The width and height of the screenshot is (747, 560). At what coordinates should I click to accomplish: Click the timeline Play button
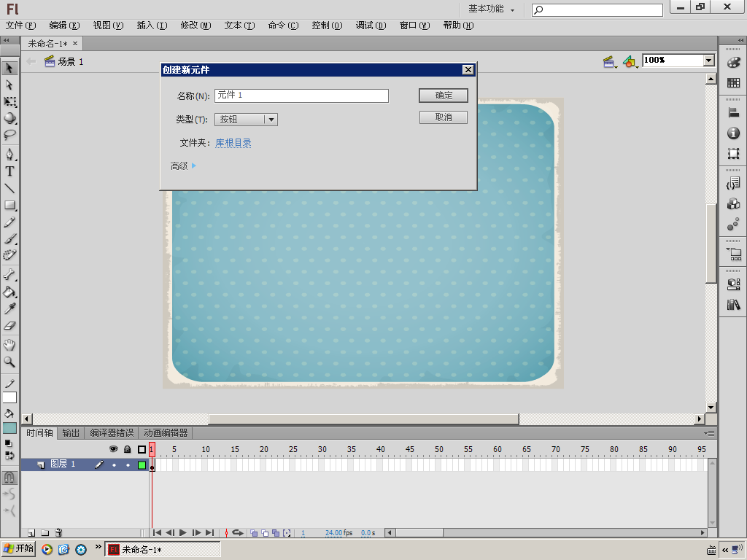click(x=183, y=533)
